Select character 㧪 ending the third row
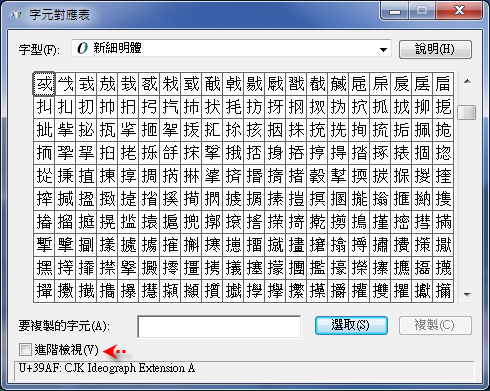The height and width of the screenshot is (391, 490). [x=443, y=130]
